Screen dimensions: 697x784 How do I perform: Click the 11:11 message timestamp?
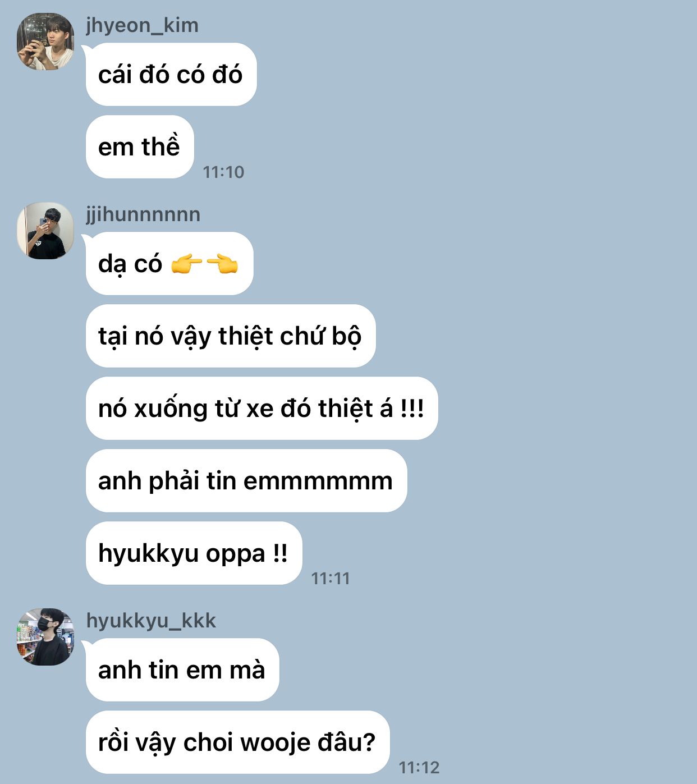pos(331,578)
